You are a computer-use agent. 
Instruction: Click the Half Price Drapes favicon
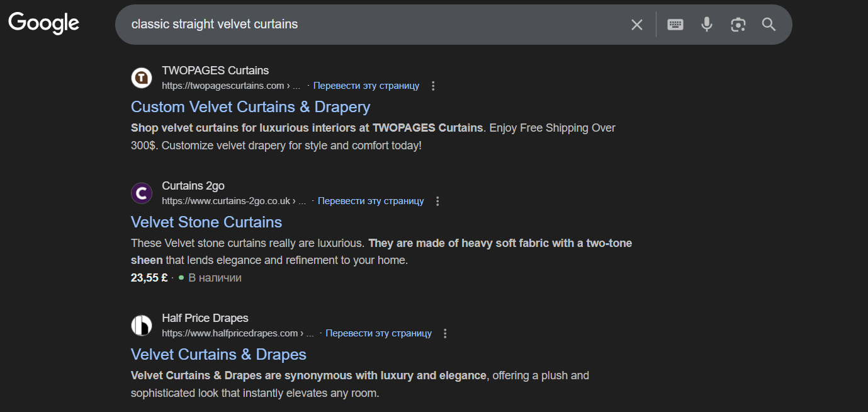[142, 326]
